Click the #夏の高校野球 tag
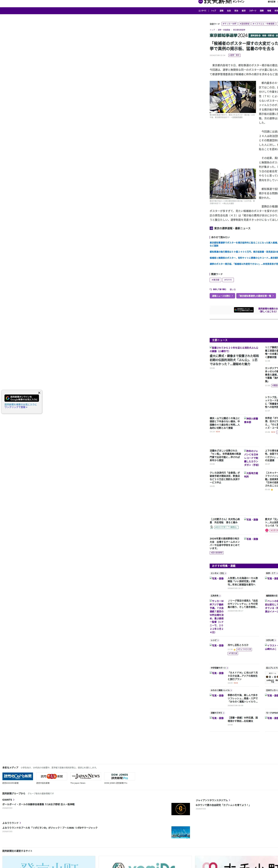This screenshot has width=278, height=868. pos(217,553)
